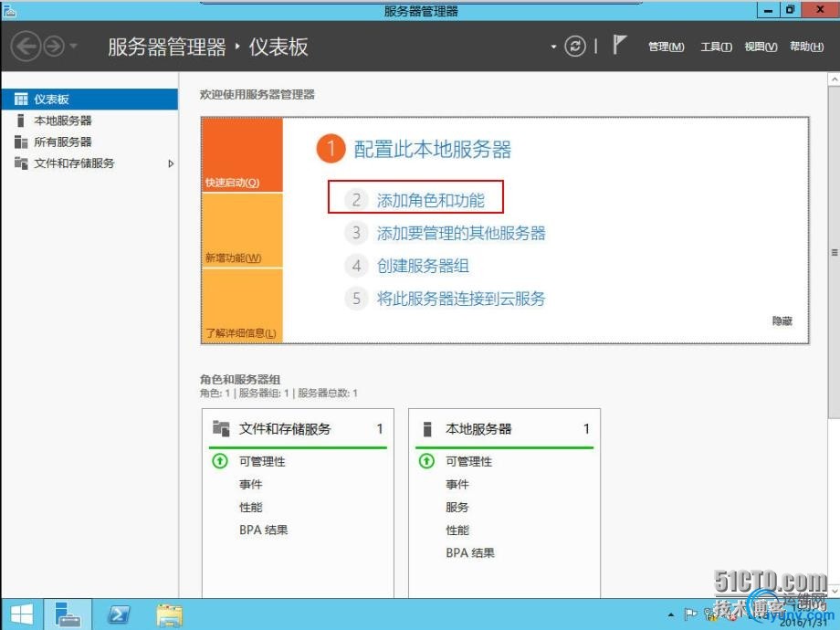Click the forward navigation arrow
This screenshot has width=840, height=630.
click(54, 47)
